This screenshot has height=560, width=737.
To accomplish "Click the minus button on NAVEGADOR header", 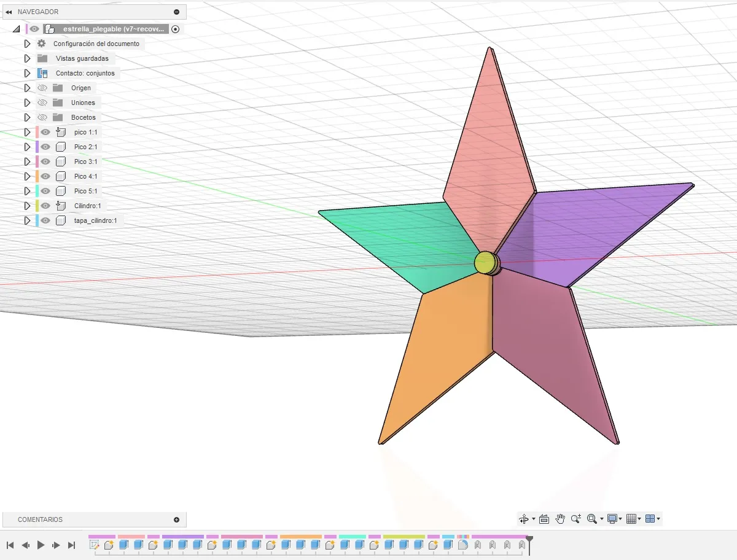I will pyautogui.click(x=177, y=12).
